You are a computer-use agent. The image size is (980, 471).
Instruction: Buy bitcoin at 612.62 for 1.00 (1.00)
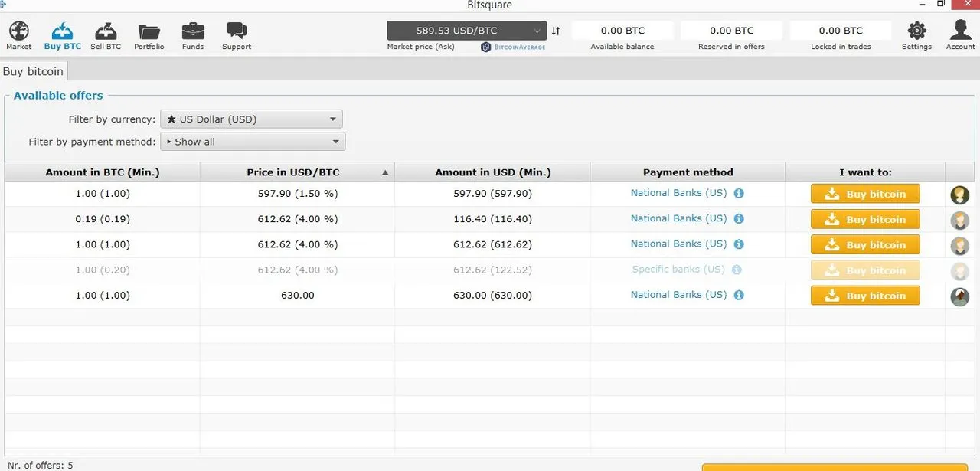coord(865,245)
